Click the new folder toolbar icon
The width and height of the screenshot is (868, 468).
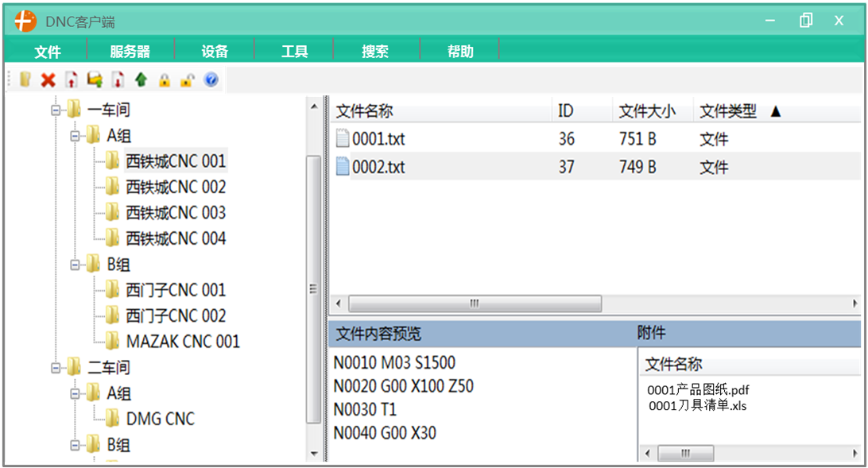25,79
